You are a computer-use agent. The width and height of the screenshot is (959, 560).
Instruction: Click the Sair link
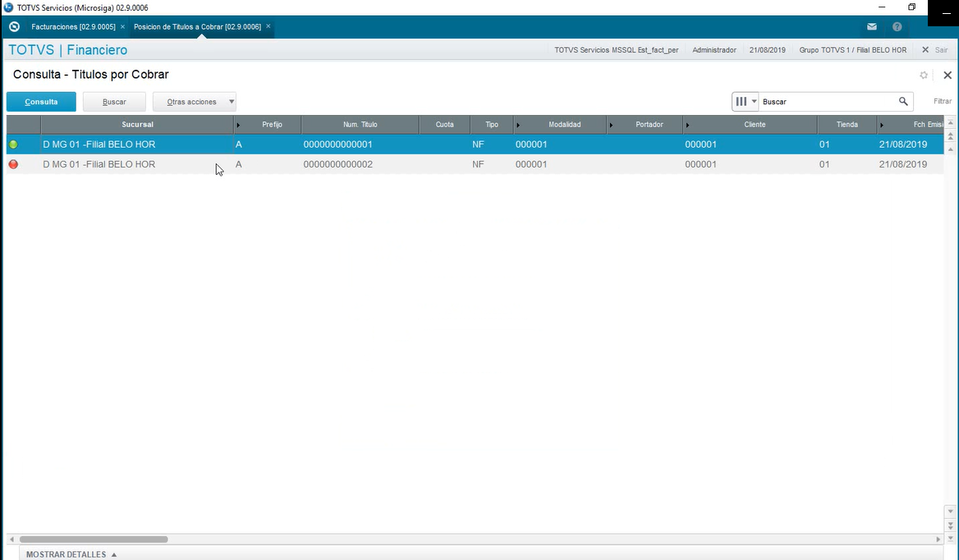tap(941, 50)
